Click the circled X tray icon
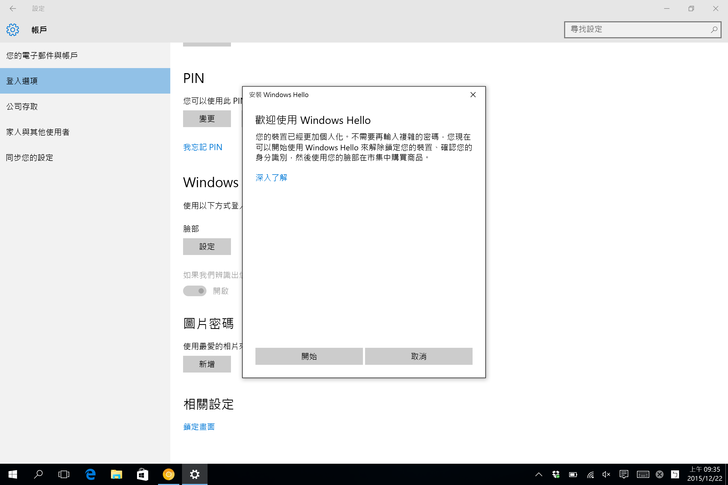The image size is (728, 485). point(659,474)
